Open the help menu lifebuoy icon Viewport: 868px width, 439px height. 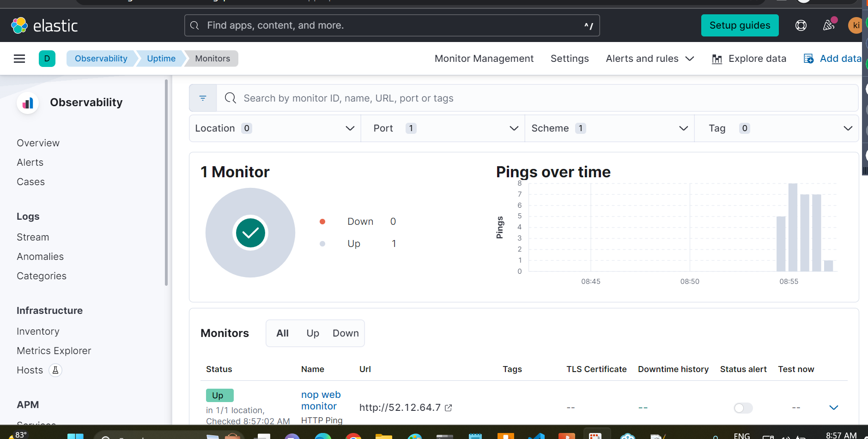(801, 25)
